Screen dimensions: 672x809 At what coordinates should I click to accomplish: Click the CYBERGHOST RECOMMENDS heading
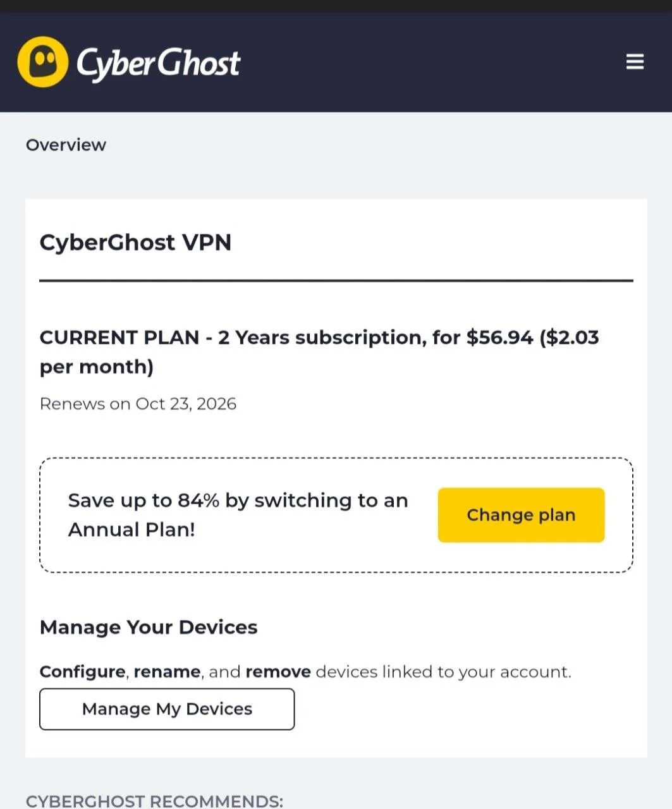click(154, 801)
